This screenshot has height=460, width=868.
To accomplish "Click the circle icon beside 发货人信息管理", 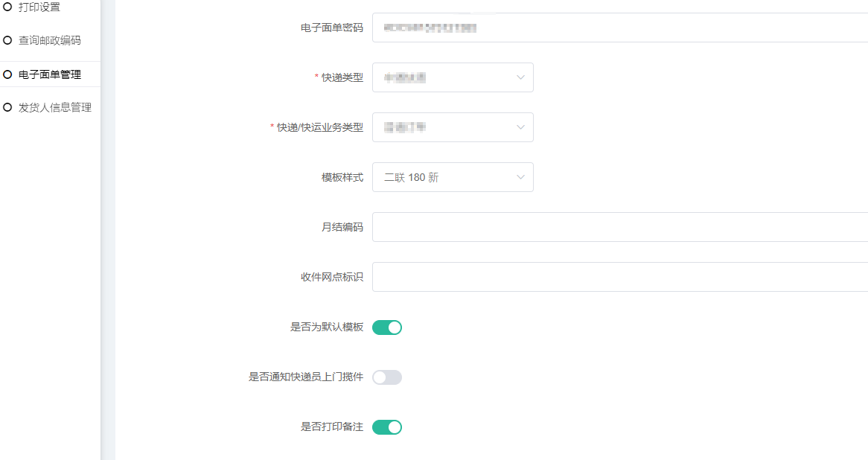I will click(7, 107).
